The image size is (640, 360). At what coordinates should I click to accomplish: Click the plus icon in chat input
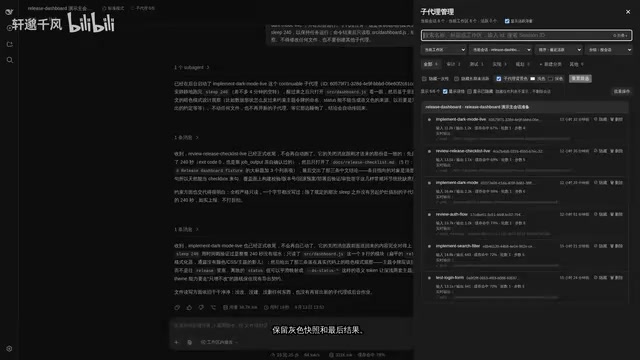[x=177, y=342]
